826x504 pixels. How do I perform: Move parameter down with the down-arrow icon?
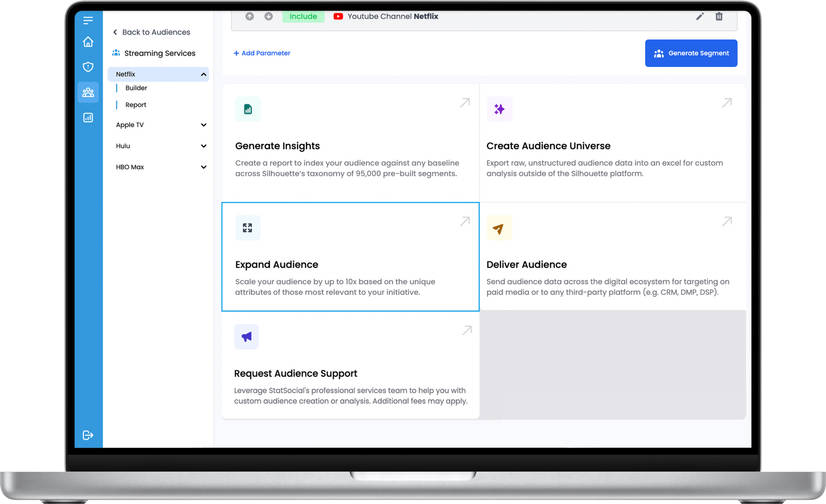268,16
